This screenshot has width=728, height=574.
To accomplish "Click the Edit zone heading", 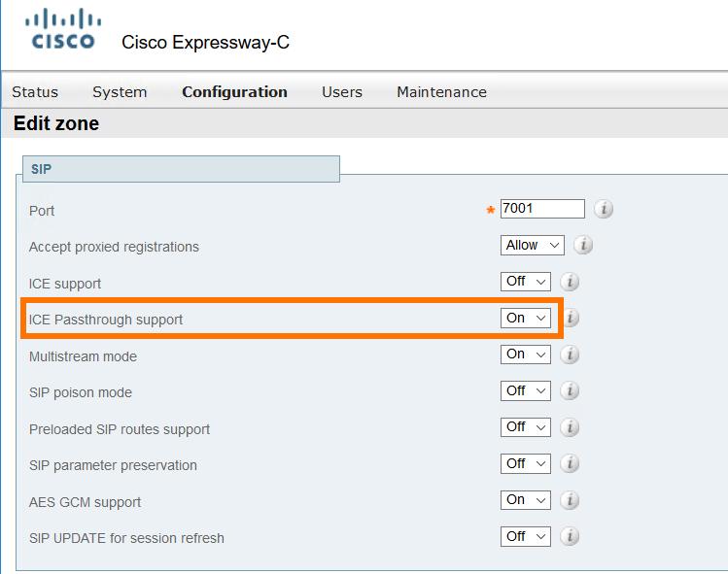I will click(56, 123).
